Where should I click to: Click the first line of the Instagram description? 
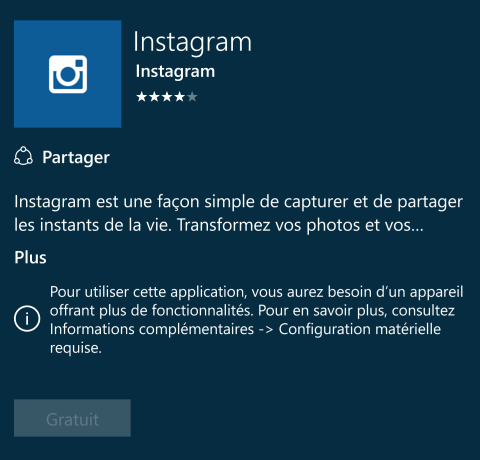click(x=238, y=202)
